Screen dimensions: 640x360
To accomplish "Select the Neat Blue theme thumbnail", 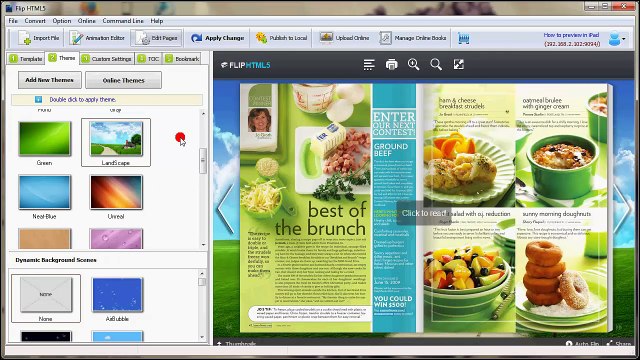I will pos(44,192).
